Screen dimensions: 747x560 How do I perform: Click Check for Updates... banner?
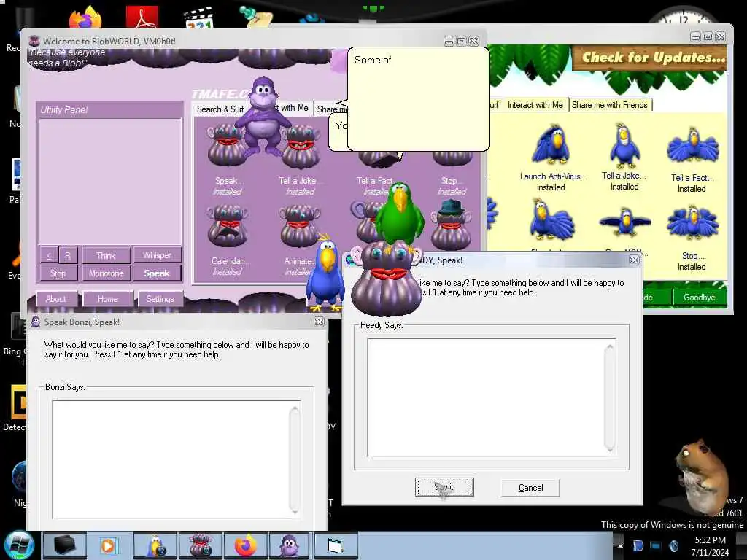[x=651, y=58]
